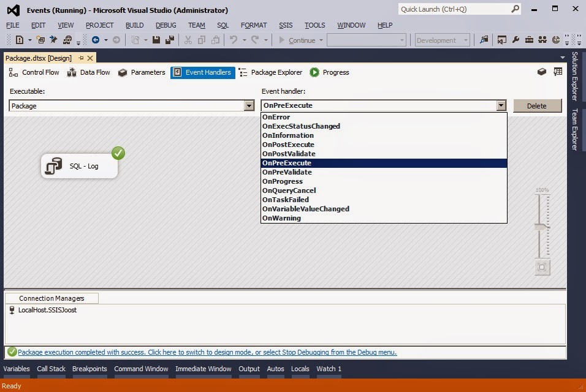Image resolution: width=586 pixels, height=392 pixels.
Task: Open the Immediate Window tab
Action: pyautogui.click(x=204, y=369)
